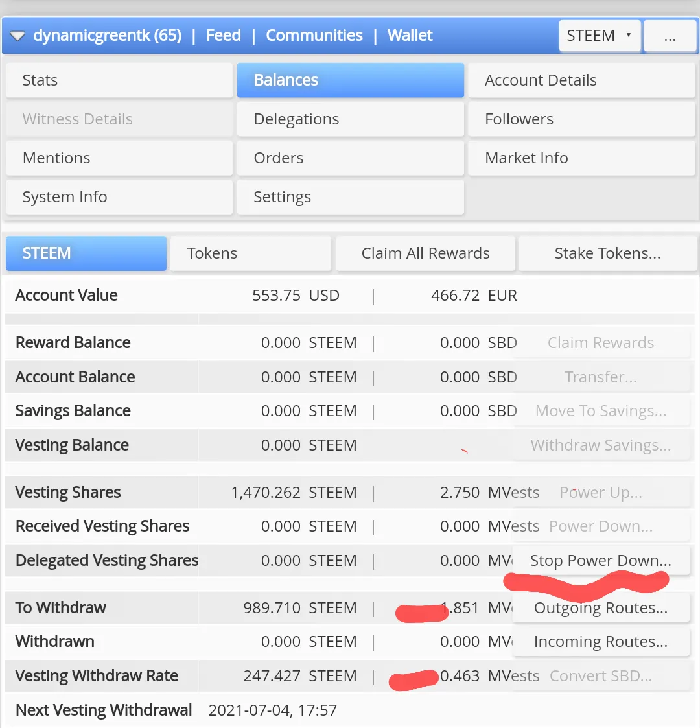Click the Vesting Withdraw Rate label
This screenshot has height=728, width=700.
pyautogui.click(x=97, y=676)
